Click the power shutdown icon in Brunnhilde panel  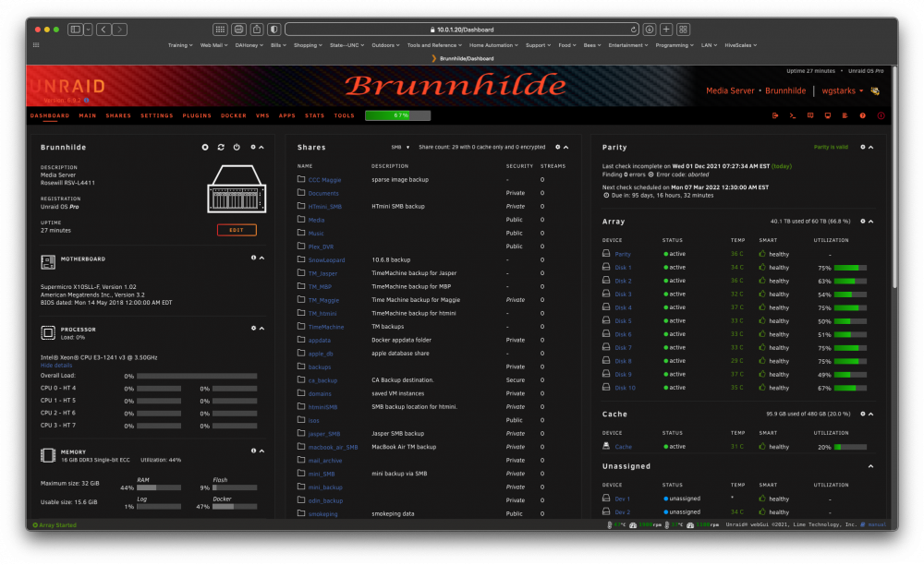[x=237, y=147]
